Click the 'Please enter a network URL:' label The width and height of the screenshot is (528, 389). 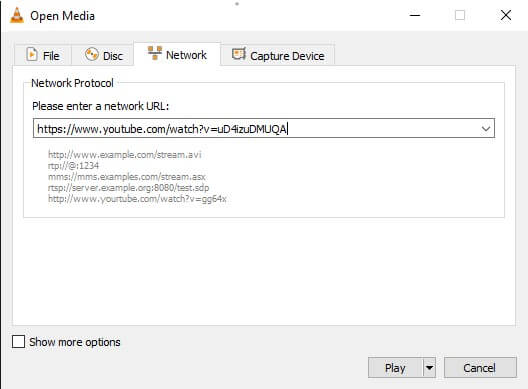[x=100, y=106]
